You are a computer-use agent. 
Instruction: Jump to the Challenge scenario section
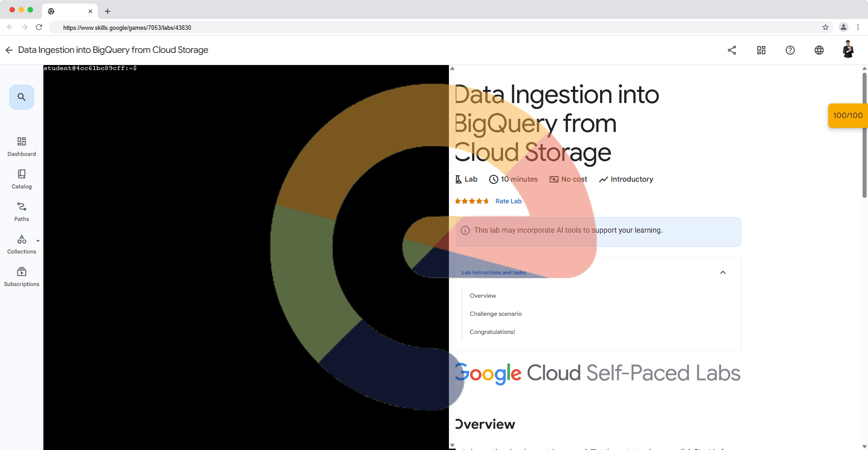click(495, 314)
